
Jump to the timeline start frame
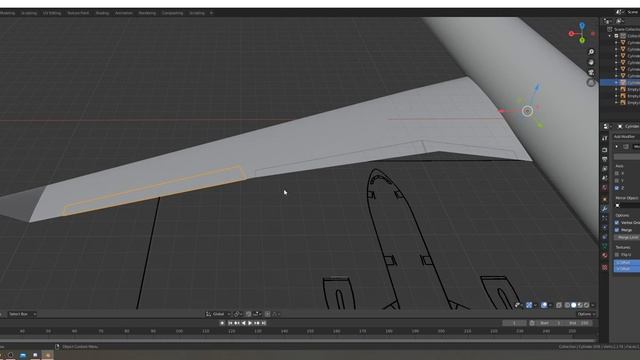click(x=230, y=323)
